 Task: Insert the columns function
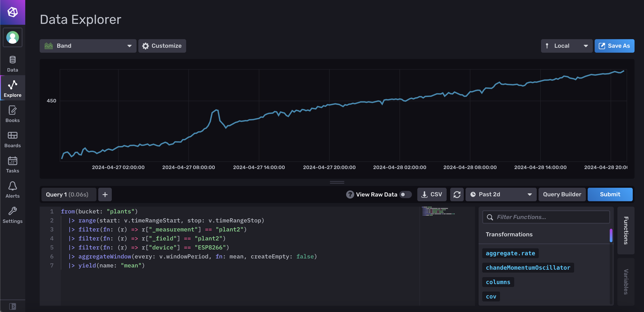498,282
